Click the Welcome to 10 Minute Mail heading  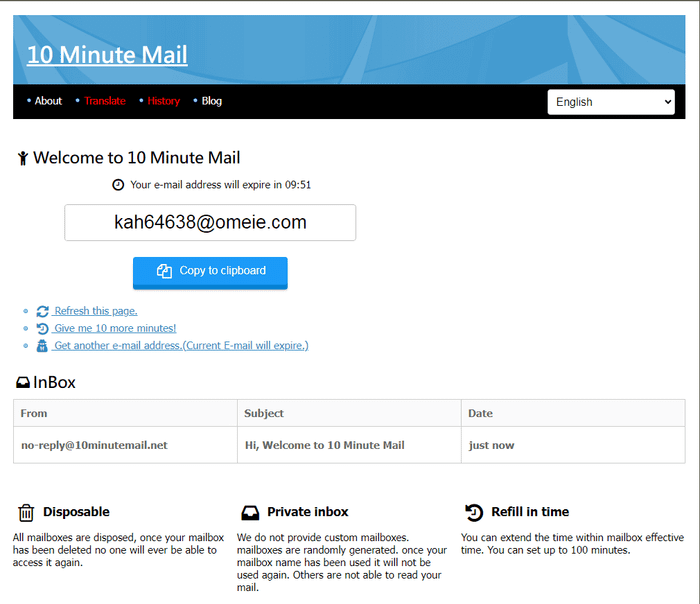click(137, 158)
